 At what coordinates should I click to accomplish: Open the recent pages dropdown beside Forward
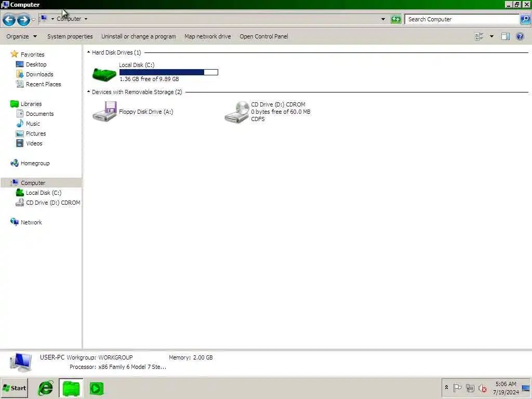(33, 20)
